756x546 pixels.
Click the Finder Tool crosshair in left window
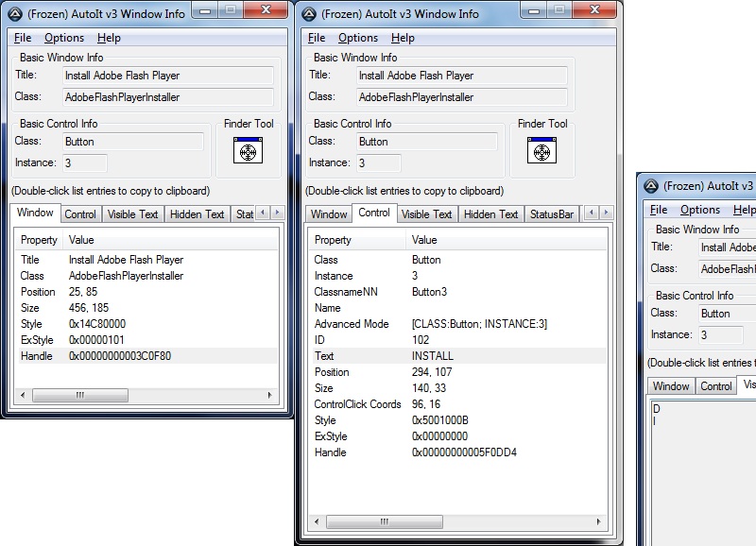pyautogui.click(x=248, y=150)
